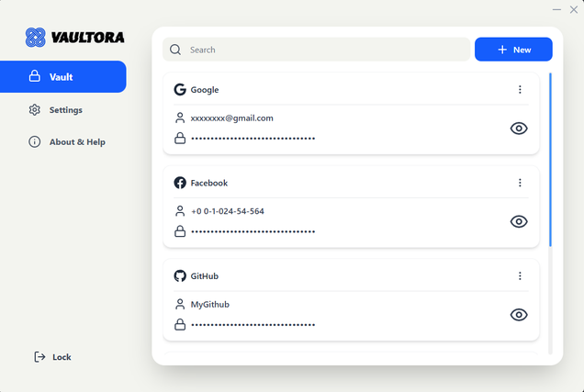Go to About & Help

[76, 142]
